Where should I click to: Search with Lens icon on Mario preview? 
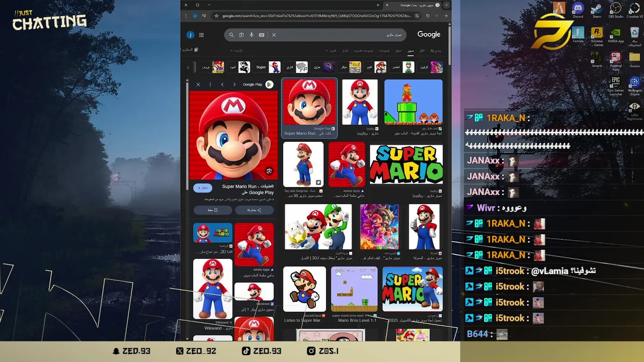click(x=269, y=171)
